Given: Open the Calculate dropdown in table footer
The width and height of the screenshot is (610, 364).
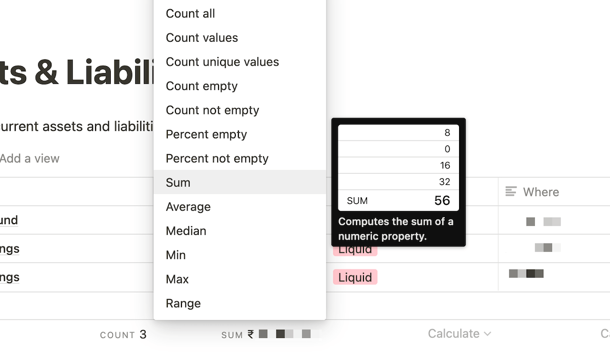Looking at the screenshot, I should [459, 333].
